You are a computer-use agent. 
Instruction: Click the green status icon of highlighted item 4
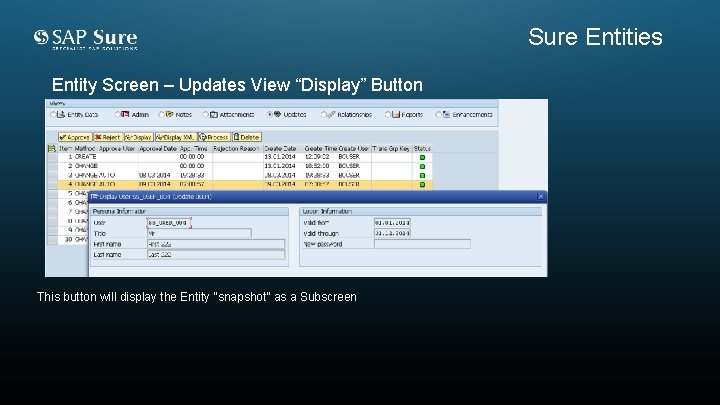[x=422, y=185]
